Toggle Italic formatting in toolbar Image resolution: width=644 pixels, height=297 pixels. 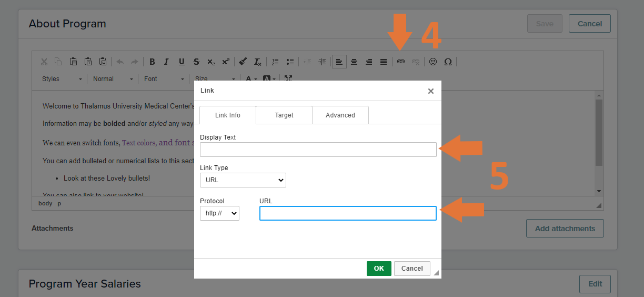click(x=166, y=62)
